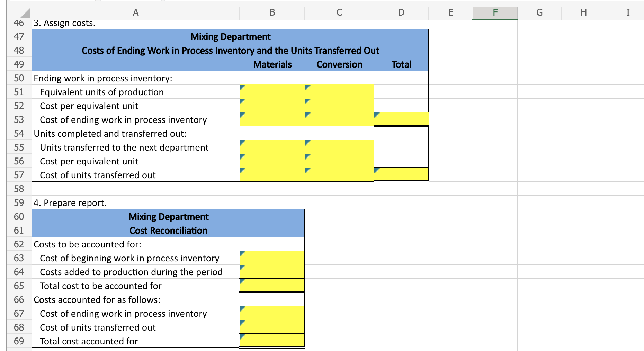Click Conversion cell in row 53
The width and height of the screenshot is (644, 351).
(x=339, y=119)
